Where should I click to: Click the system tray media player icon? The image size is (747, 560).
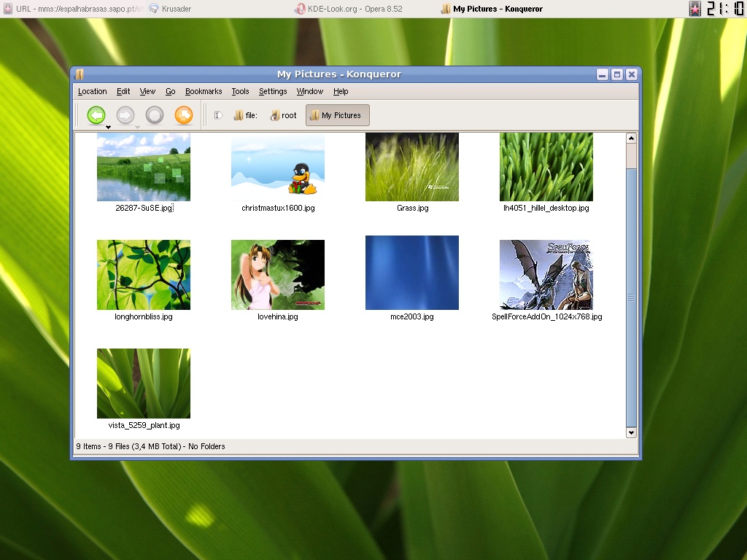point(695,9)
